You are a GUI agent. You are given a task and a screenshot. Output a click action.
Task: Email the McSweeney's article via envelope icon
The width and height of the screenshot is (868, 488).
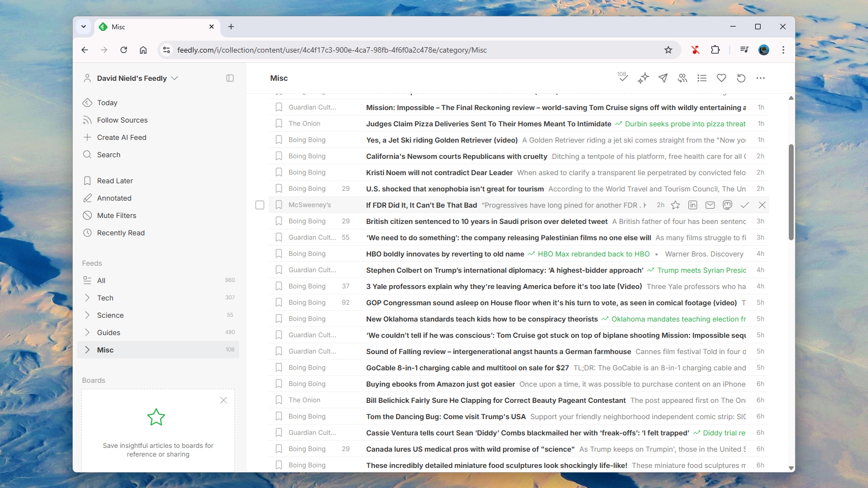click(x=710, y=205)
